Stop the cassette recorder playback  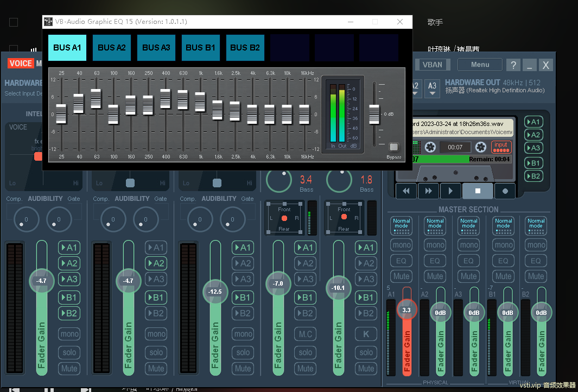click(x=478, y=191)
